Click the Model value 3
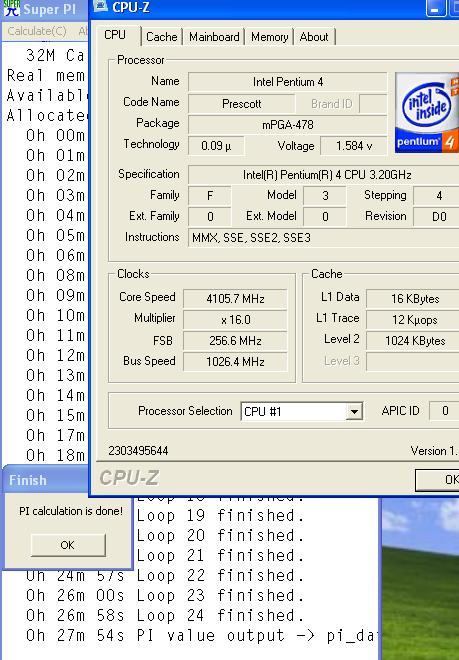459x660 pixels. click(325, 195)
